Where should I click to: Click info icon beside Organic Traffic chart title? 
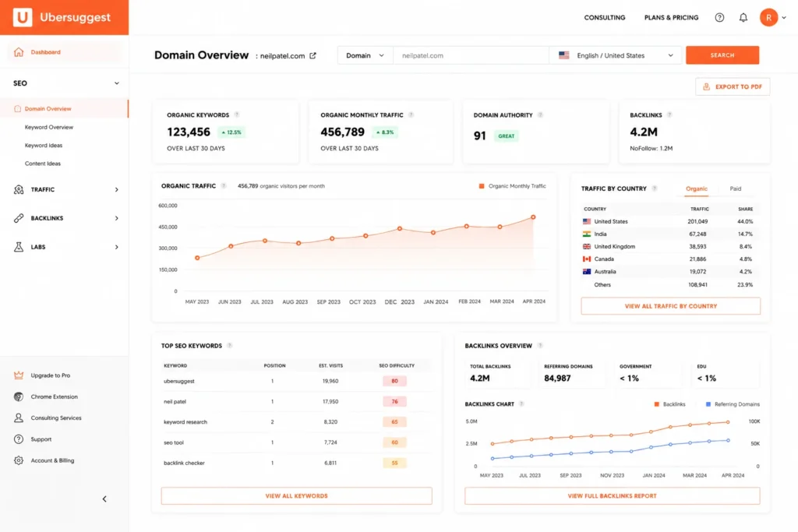click(x=224, y=186)
